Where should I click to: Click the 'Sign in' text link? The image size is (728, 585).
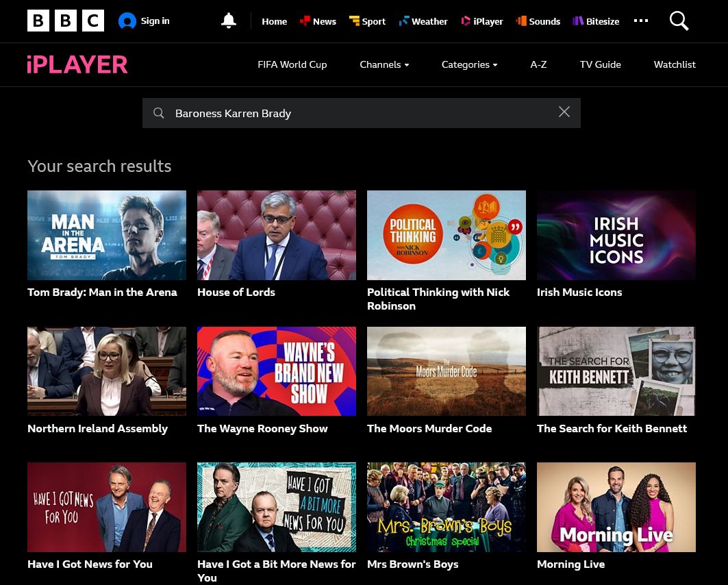[155, 21]
